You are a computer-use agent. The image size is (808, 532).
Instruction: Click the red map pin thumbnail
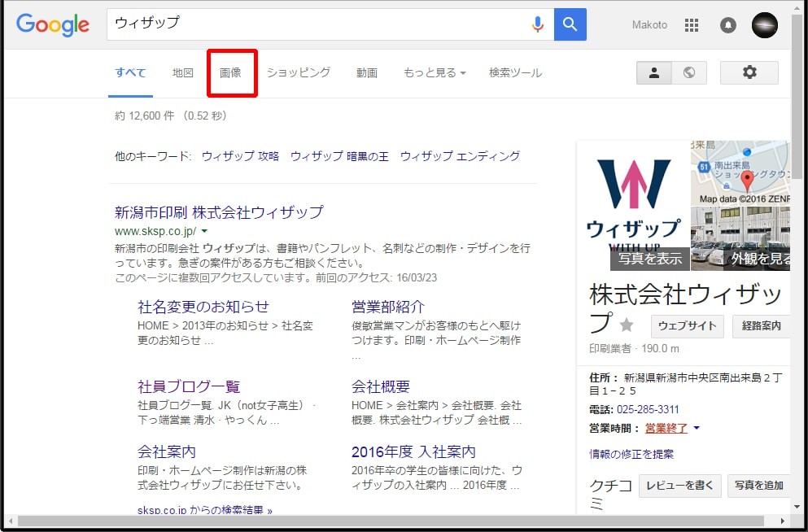(740, 173)
